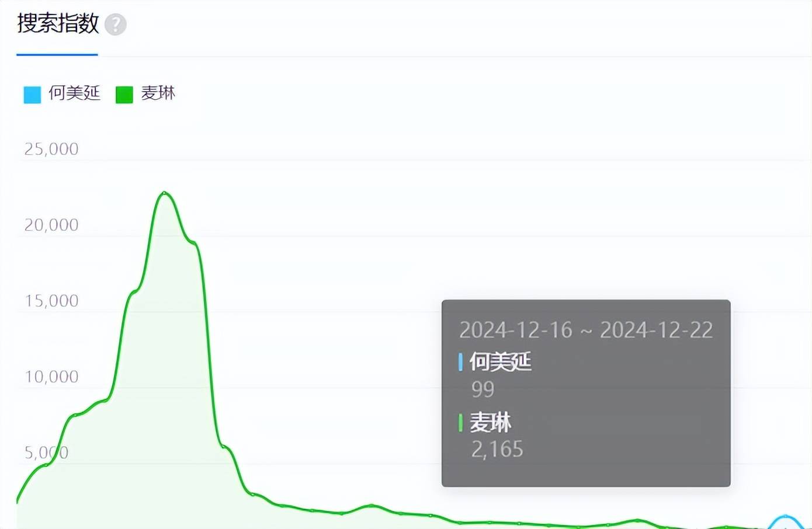Click the green indicator bar in the tooltip

pyautogui.click(x=460, y=423)
